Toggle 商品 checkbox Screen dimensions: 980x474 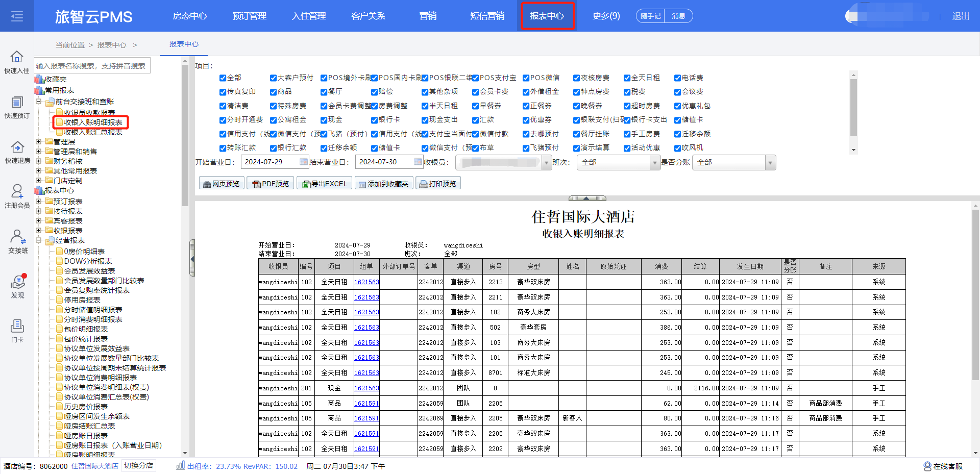[273, 92]
